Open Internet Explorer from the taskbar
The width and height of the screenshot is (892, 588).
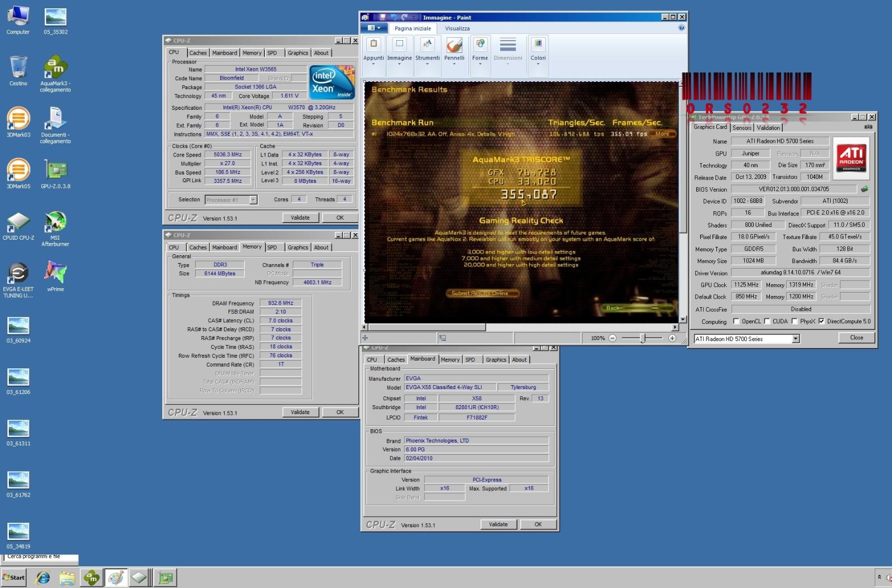[x=43, y=578]
